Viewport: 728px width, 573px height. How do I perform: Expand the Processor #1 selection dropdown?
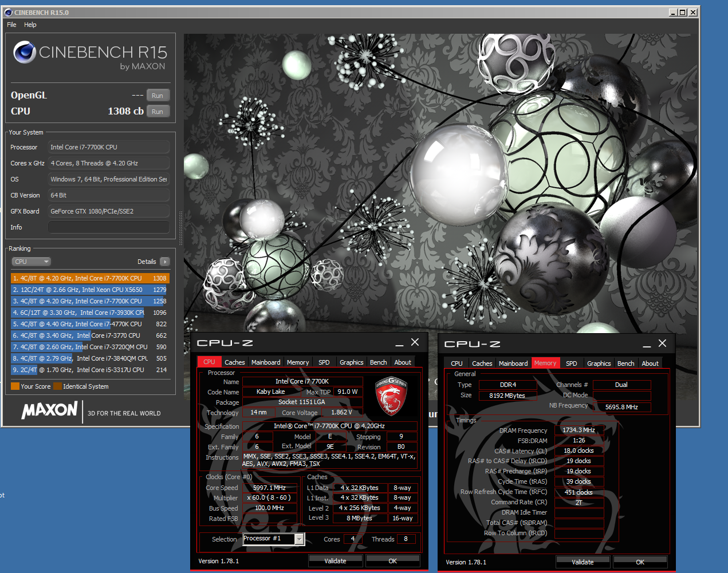point(299,539)
